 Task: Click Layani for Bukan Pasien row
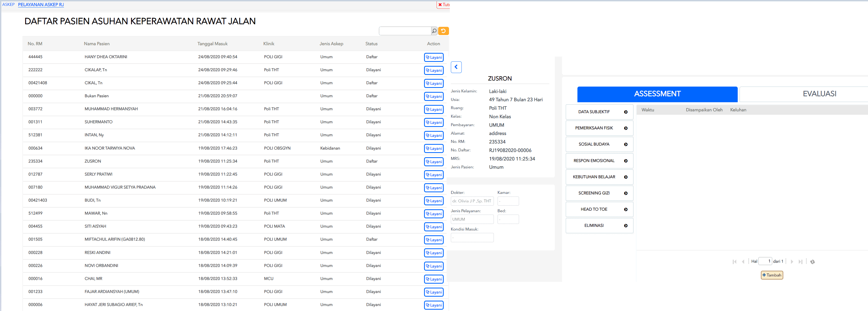(433, 96)
